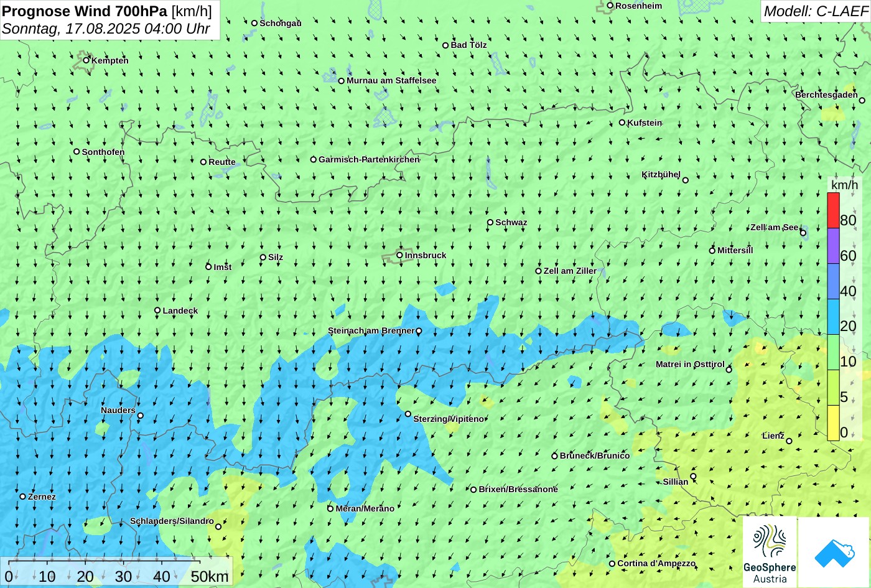Click the Berchtesgaden location marker
The height and width of the screenshot is (588, 871).
pos(862,101)
